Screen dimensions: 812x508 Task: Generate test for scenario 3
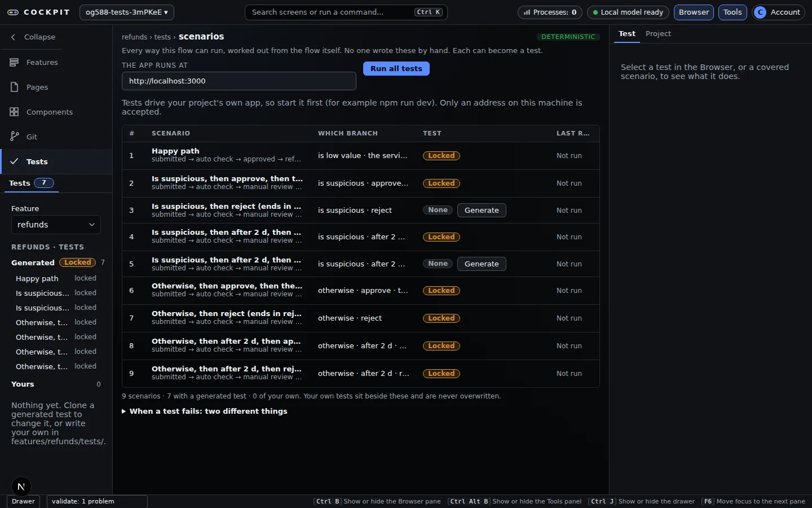tap(482, 210)
